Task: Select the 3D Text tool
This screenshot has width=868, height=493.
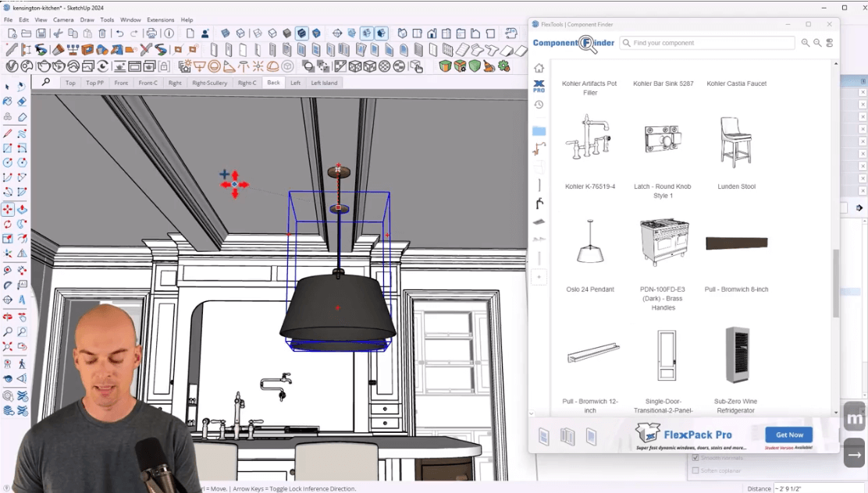Action: pyautogui.click(x=22, y=300)
